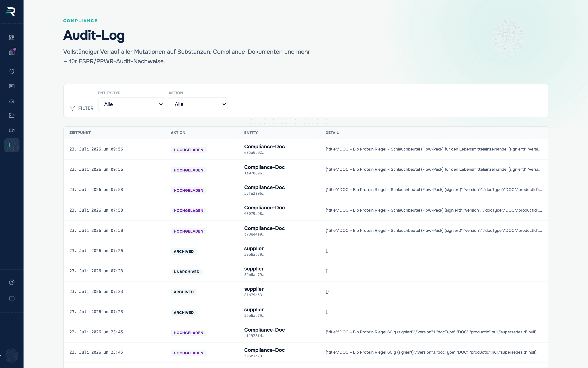The height and width of the screenshot is (368, 588).
Task: Select entity ID b78ee4a0
Action: pyautogui.click(x=254, y=234)
